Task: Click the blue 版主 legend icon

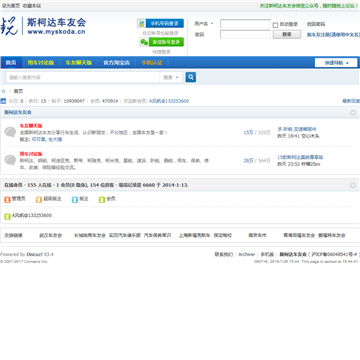Action: click(75, 199)
